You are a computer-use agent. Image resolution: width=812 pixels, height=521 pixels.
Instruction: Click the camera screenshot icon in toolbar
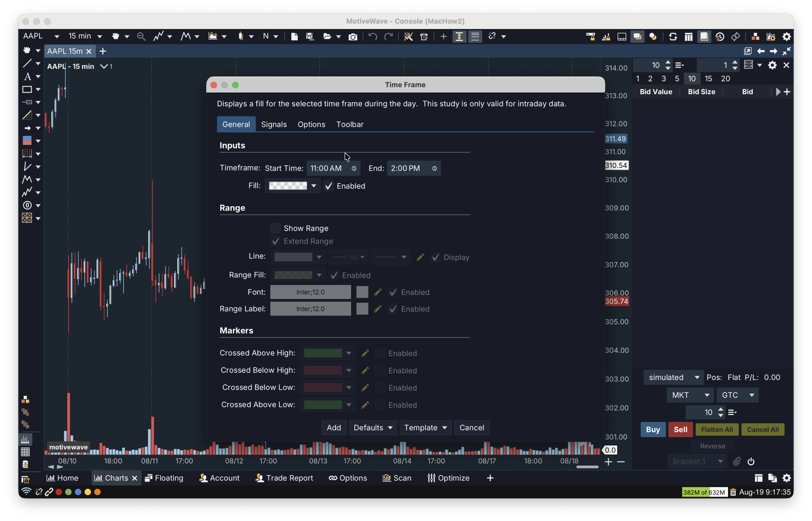(352, 36)
